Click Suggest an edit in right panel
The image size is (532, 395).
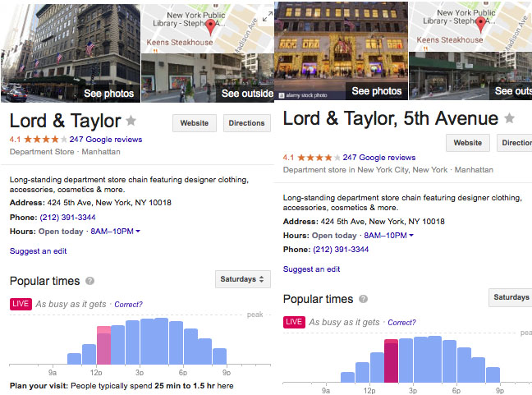click(311, 269)
